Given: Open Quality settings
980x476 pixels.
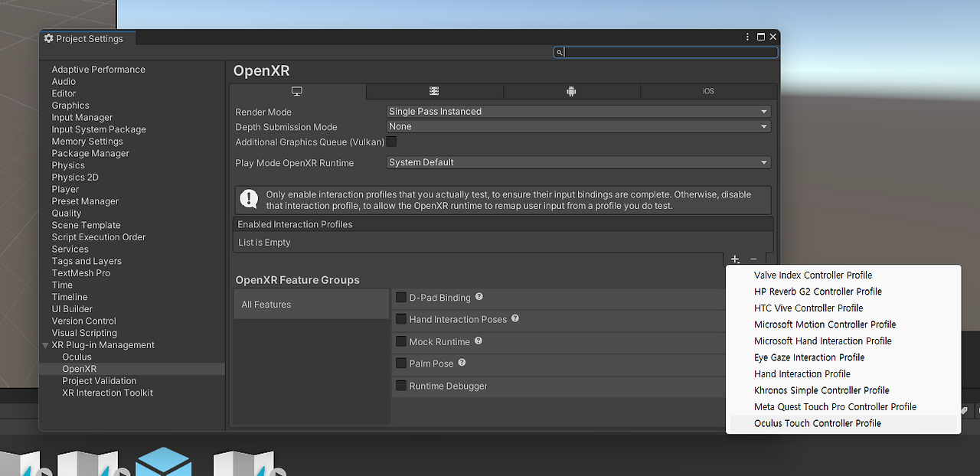Looking at the screenshot, I should pyautogui.click(x=67, y=214).
